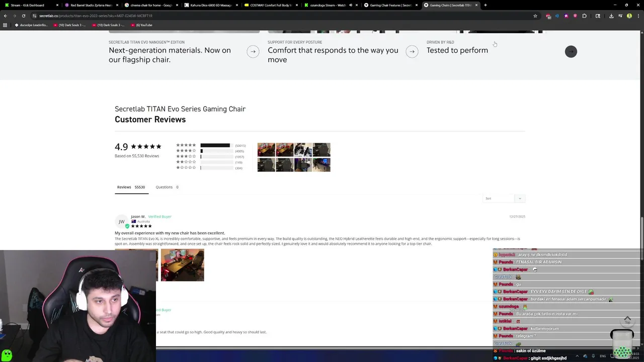The width and height of the screenshot is (644, 362).
Task: Click the 'Tested to perform' heading
Action: (x=457, y=50)
